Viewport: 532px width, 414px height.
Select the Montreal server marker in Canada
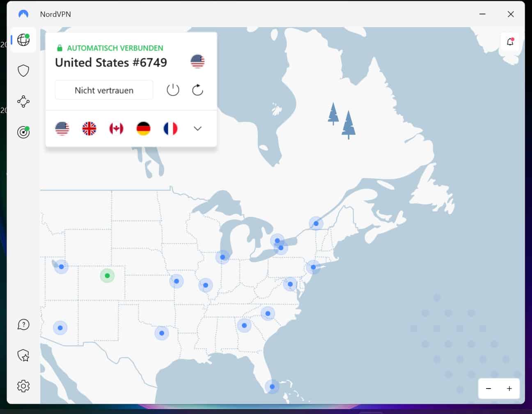click(x=316, y=224)
